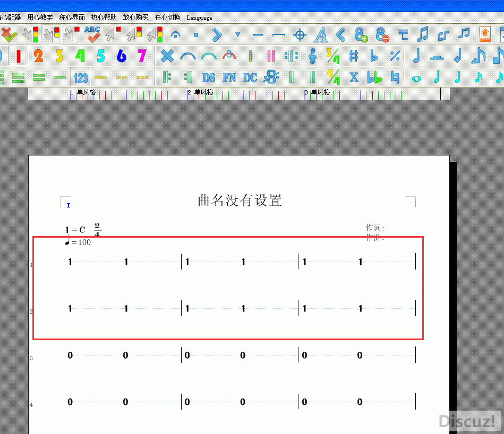The width and height of the screenshot is (504, 434).
Task: Select the red number 1 note
Action: [x=18, y=56]
